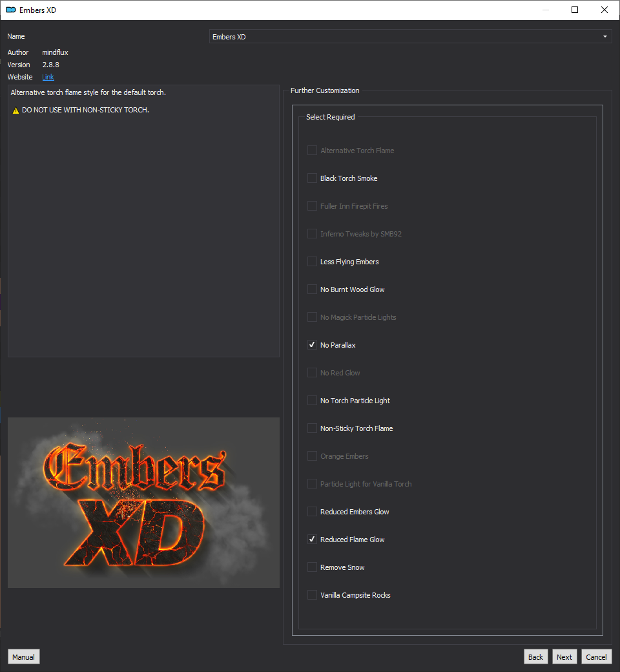Click the greyed Orange Embers checkbox
Viewport: 620px width, 672px height.
[x=312, y=456]
